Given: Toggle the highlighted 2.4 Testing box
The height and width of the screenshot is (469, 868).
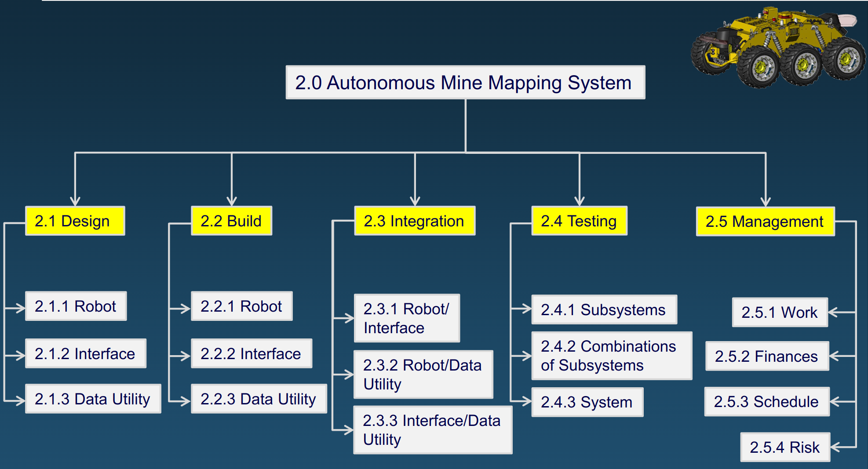Looking at the screenshot, I should tap(579, 221).
